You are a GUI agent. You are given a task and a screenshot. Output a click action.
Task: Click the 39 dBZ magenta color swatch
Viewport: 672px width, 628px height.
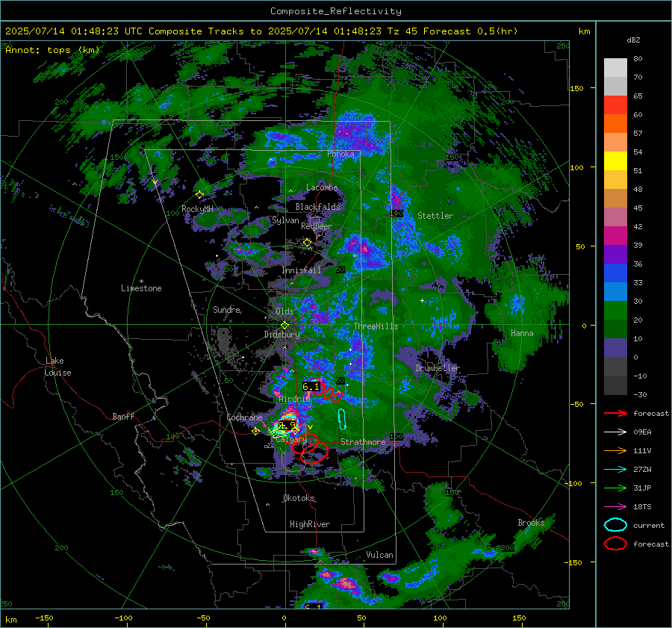(615, 236)
